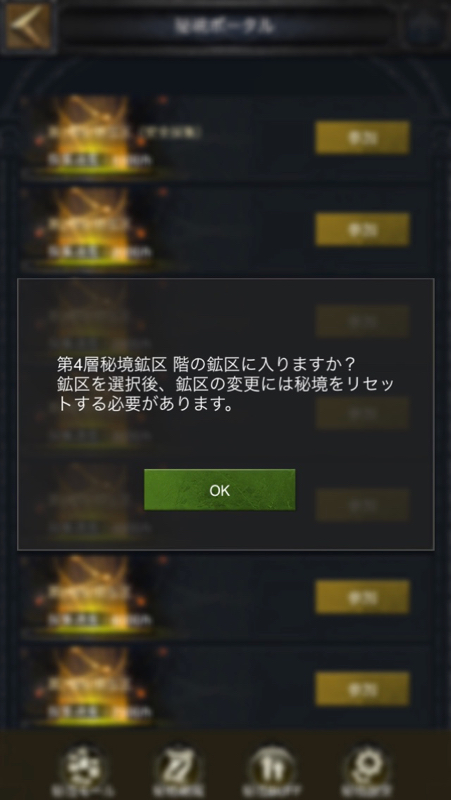This screenshot has height=800, width=451.
Task: Tap the dimmed 参加 button beside the OK button
Action: [x=362, y=505]
